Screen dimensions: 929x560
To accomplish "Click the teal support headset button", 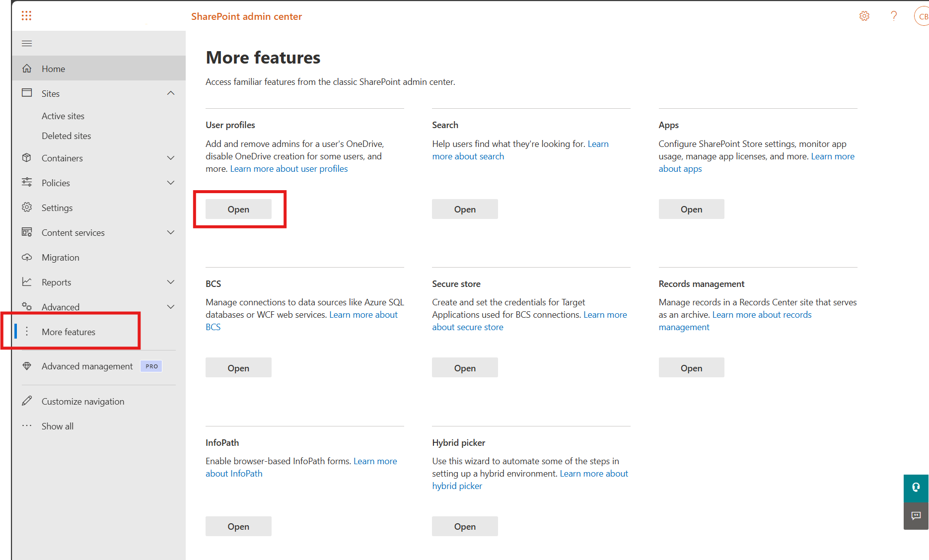I will (x=916, y=488).
